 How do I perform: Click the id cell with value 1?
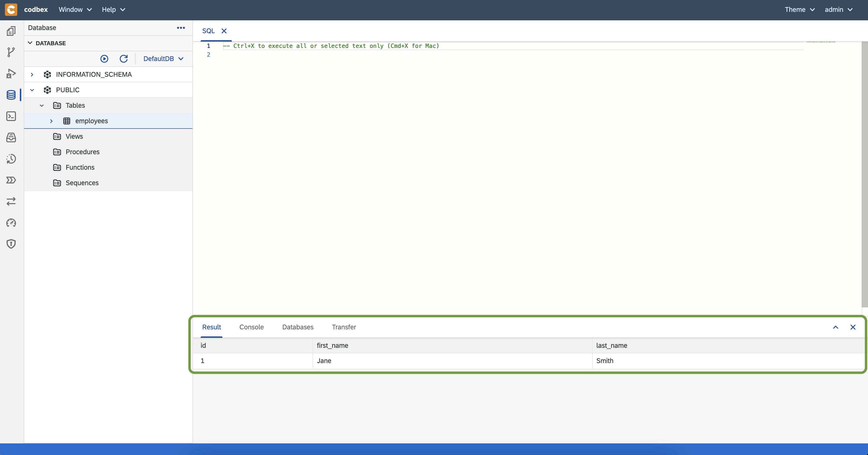[x=253, y=361]
